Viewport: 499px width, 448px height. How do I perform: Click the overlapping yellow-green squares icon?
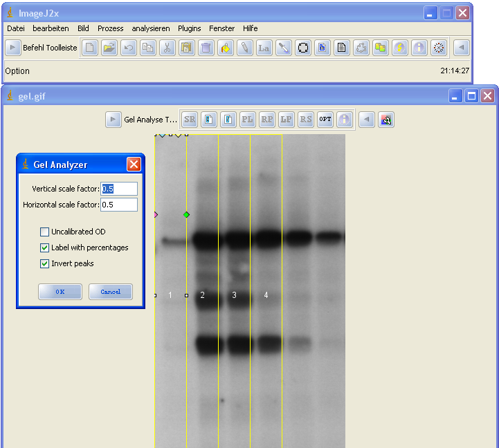click(381, 48)
